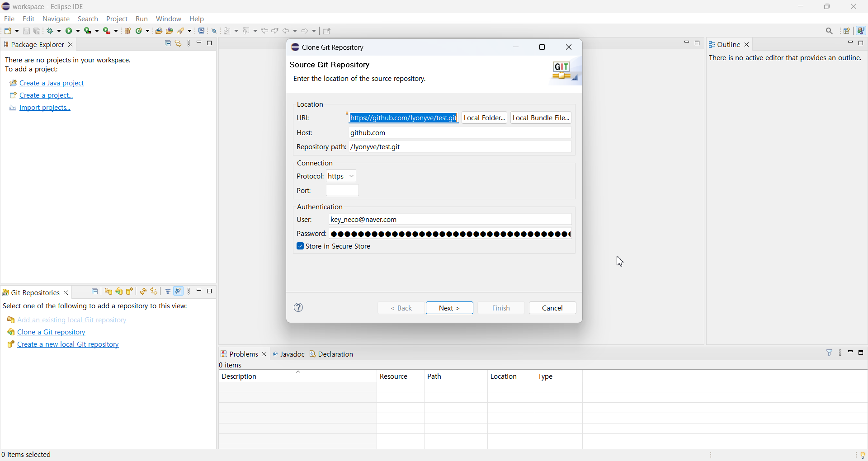Viewport: 868px width, 461px height.
Task: Click Next in Clone Git Repository dialog
Action: 449,308
